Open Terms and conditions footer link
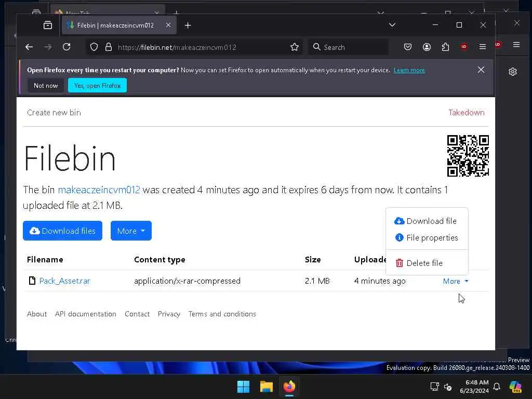 222,314
